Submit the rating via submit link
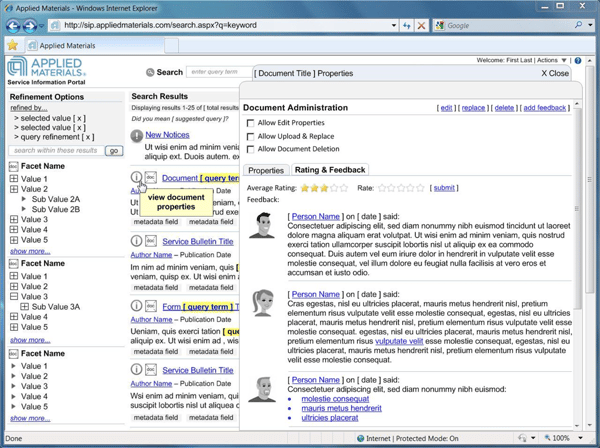The height and width of the screenshot is (448, 600). point(444,188)
